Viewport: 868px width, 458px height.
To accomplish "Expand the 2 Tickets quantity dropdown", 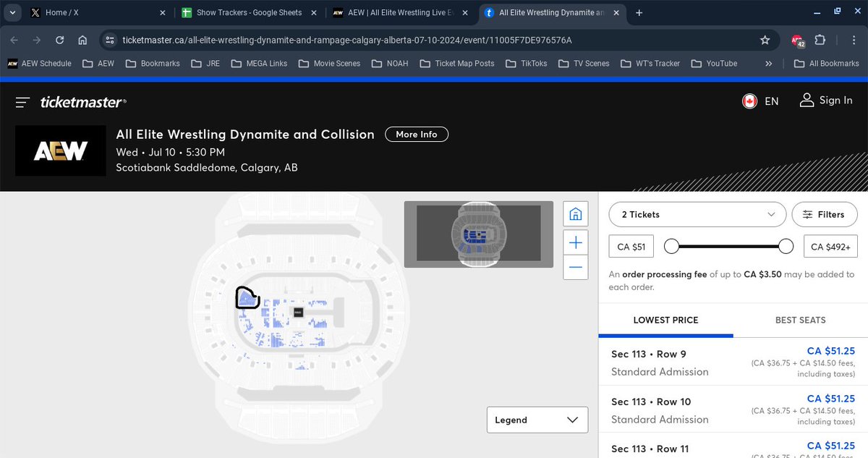I will pyautogui.click(x=697, y=214).
